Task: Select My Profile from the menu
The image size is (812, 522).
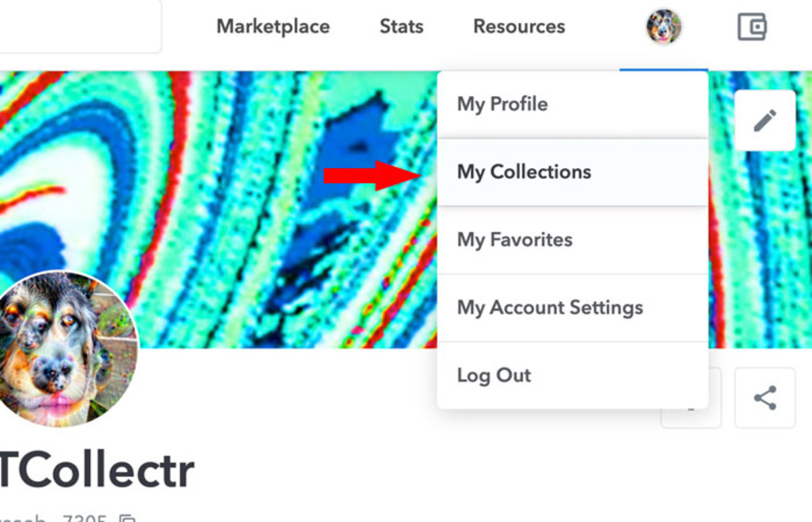Action: (x=503, y=104)
